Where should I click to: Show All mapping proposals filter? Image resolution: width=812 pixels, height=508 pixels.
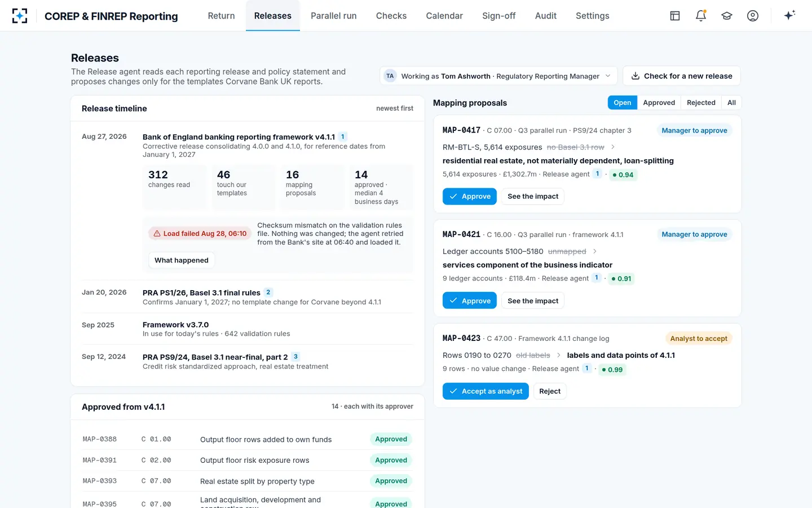[x=731, y=103]
